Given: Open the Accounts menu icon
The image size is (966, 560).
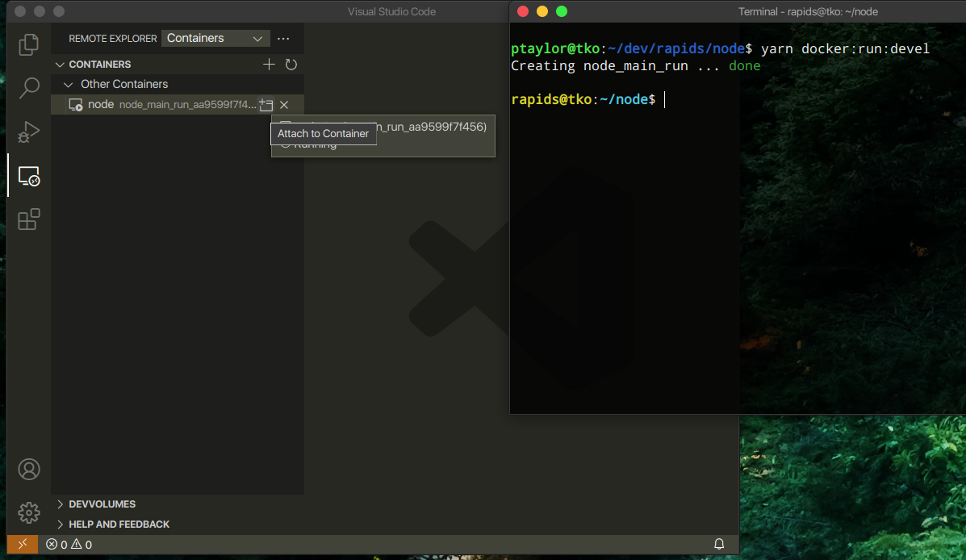Looking at the screenshot, I should 29,469.
